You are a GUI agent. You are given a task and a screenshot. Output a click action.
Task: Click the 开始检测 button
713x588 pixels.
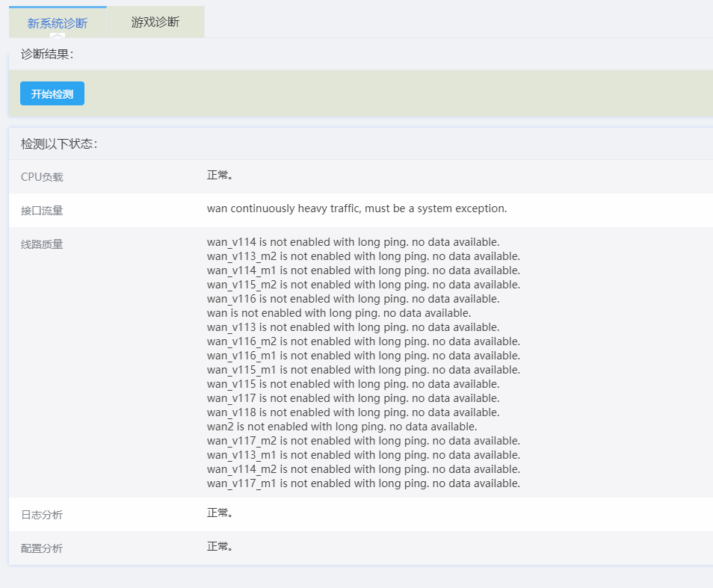[x=52, y=94]
